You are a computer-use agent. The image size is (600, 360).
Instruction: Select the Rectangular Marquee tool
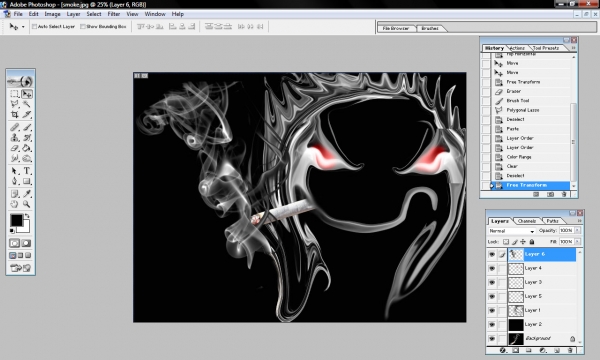coord(15,94)
